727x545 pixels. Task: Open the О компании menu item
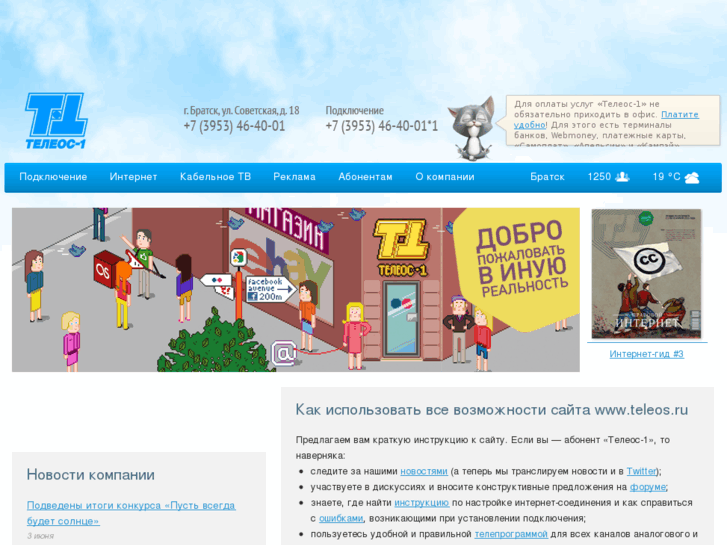445,177
